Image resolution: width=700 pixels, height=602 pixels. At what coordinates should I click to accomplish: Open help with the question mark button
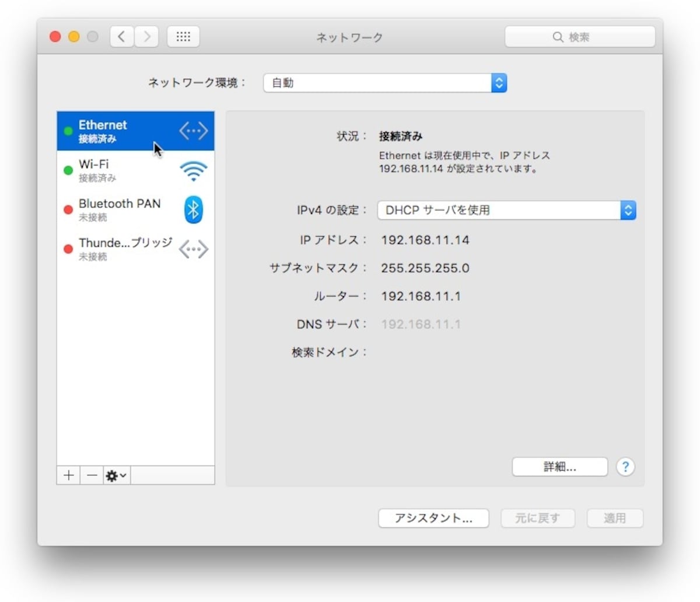tap(625, 467)
